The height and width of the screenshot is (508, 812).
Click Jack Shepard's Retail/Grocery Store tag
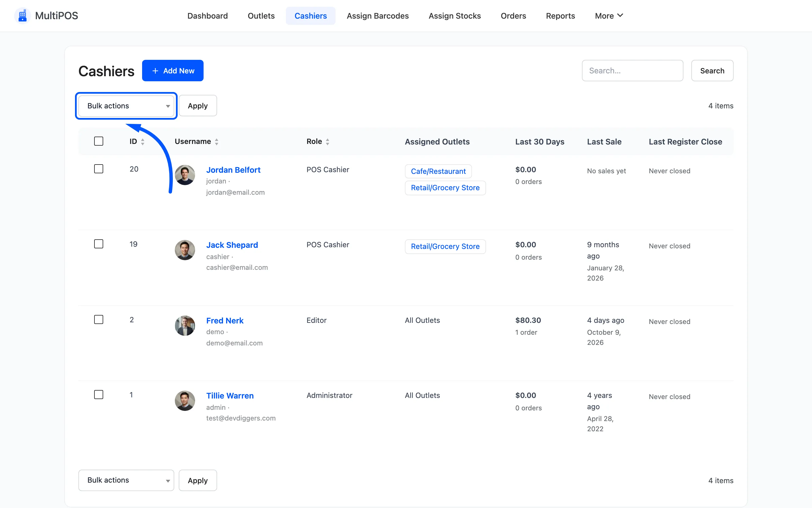coord(445,247)
